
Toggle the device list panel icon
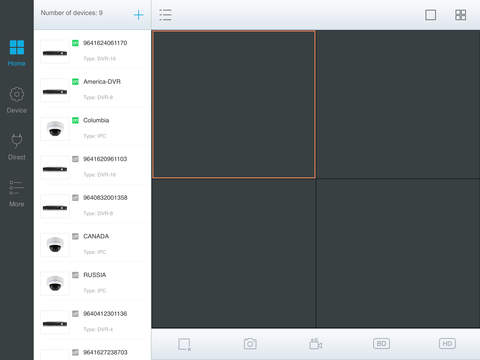click(x=165, y=15)
